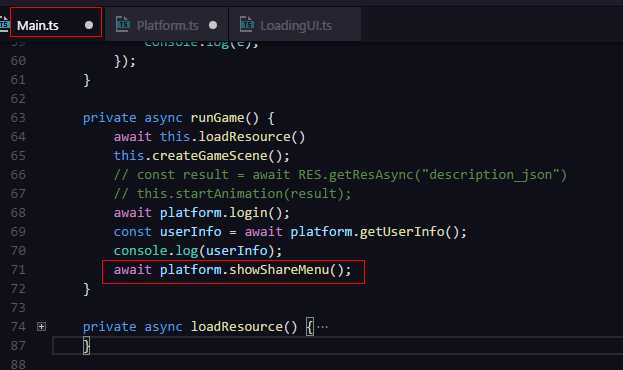The height and width of the screenshot is (370, 623).
Task: Expand the folded loadResource function
Action: (x=41, y=327)
